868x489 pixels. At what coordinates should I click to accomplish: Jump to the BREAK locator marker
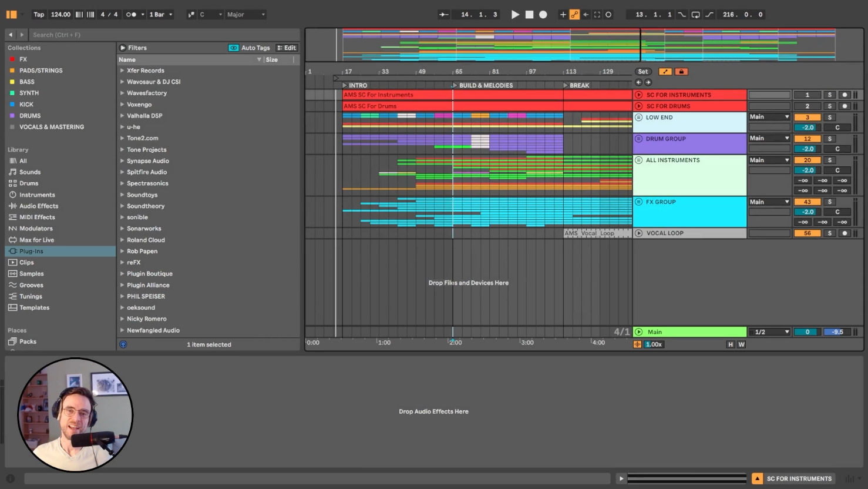(578, 86)
